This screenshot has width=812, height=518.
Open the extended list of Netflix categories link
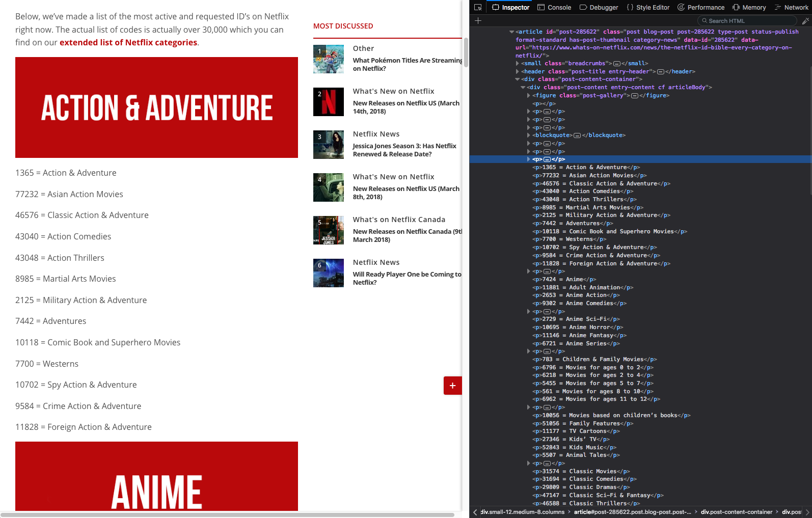[128, 42]
